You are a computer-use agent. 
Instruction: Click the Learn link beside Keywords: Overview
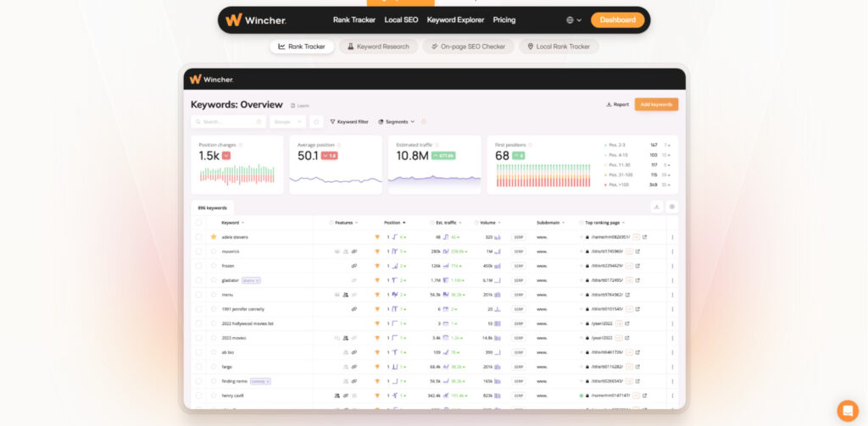point(300,105)
